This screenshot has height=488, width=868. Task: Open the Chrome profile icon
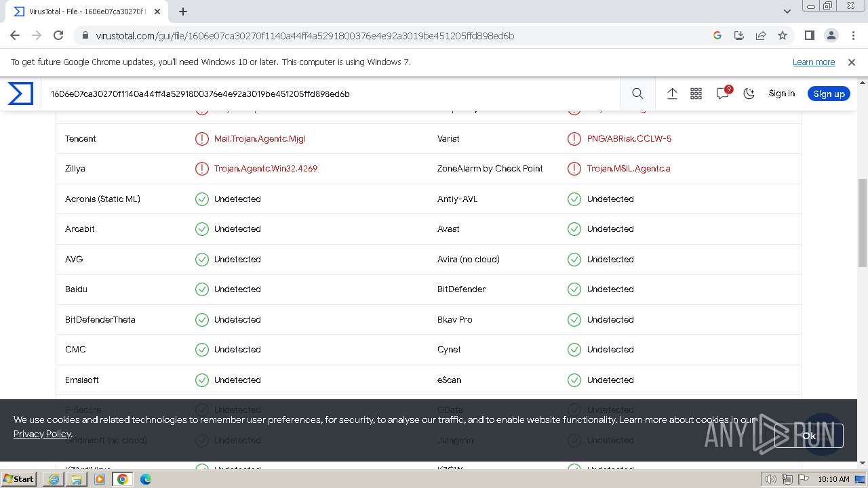[x=831, y=35]
